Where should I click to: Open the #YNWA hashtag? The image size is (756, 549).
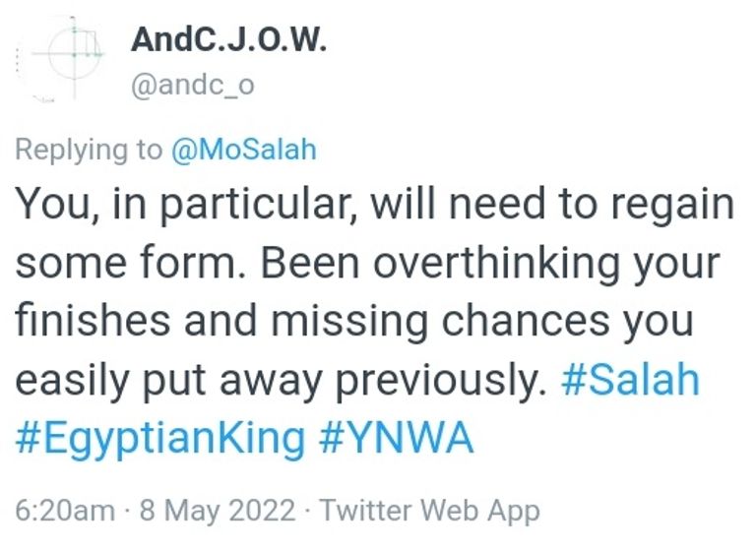coord(397,438)
